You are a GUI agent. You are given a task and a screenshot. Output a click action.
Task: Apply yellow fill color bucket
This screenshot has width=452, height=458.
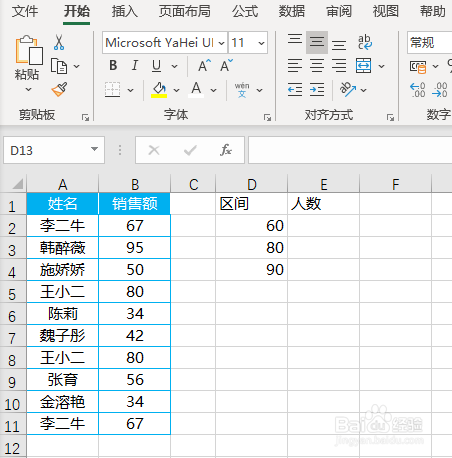[159, 90]
